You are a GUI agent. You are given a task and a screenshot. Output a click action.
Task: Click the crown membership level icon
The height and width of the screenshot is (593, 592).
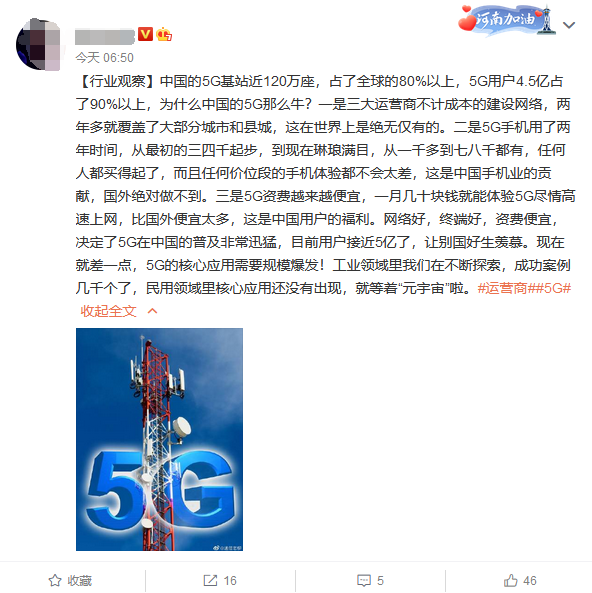pyautogui.click(x=164, y=34)
